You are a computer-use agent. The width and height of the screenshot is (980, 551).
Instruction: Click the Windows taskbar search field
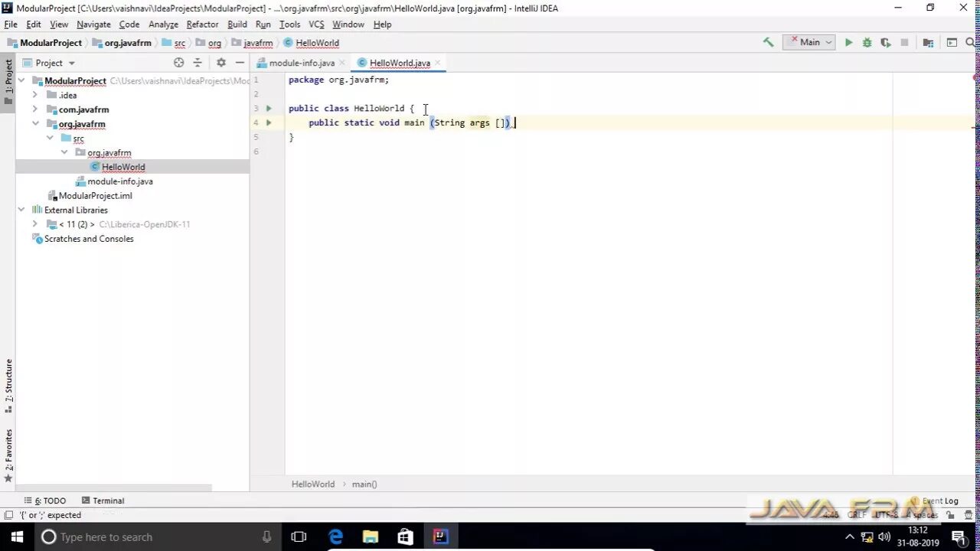coord(157,537)
